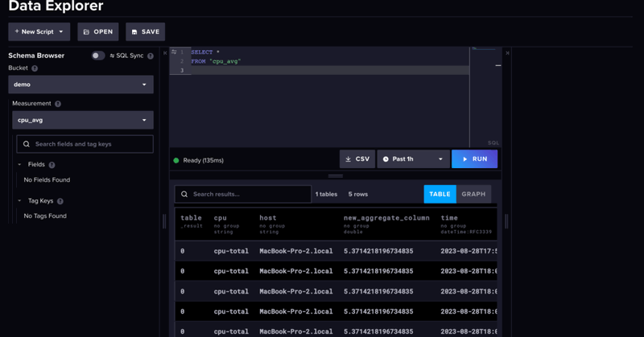Show help icon next to Bucket
The width and height of the screenshot is (644, 337).
click(x=35, y=68)
